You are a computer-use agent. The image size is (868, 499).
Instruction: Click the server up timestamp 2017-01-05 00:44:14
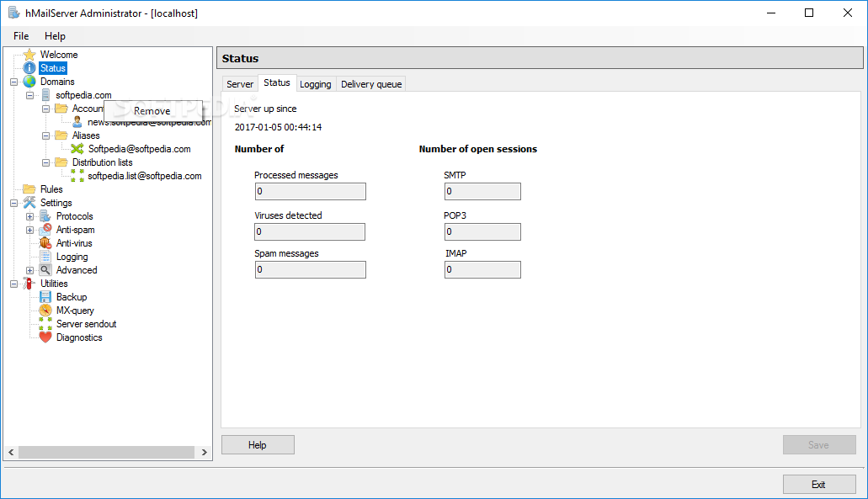[x=278, y=127]
